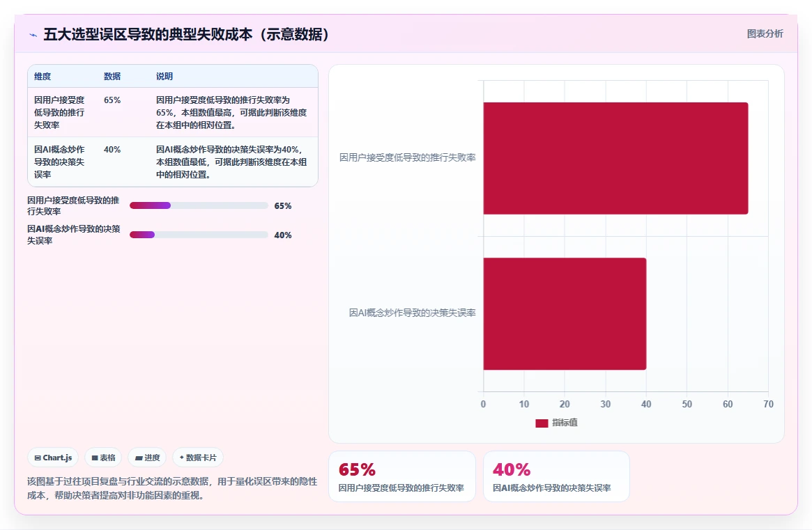The image size is (812, 530).
Task: Toggle the 指标值 legend swatch
Action: click(x=542, y=423)
